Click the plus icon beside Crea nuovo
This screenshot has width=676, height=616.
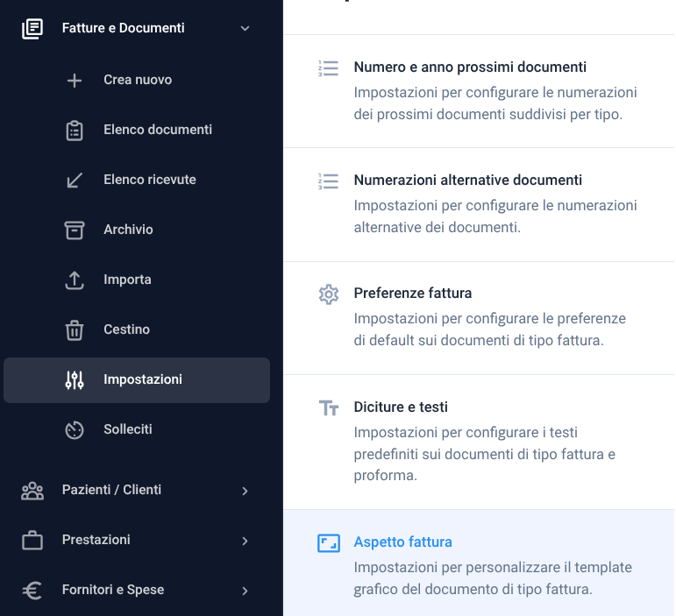(75, 80)
